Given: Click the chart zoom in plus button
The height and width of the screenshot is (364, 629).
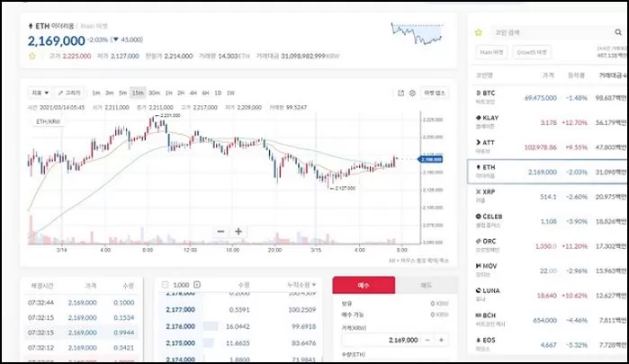Looking at the screenshot, I should (238, 232).
